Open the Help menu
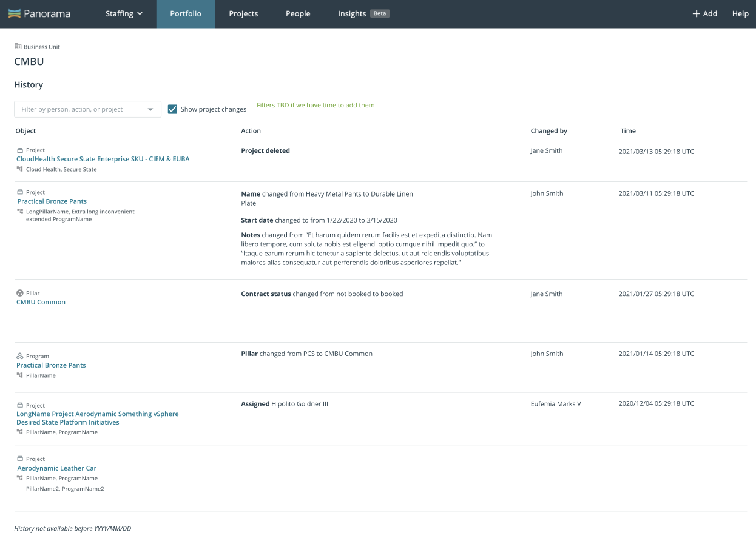The image size is (756, 558). click(x=740, y=13)
